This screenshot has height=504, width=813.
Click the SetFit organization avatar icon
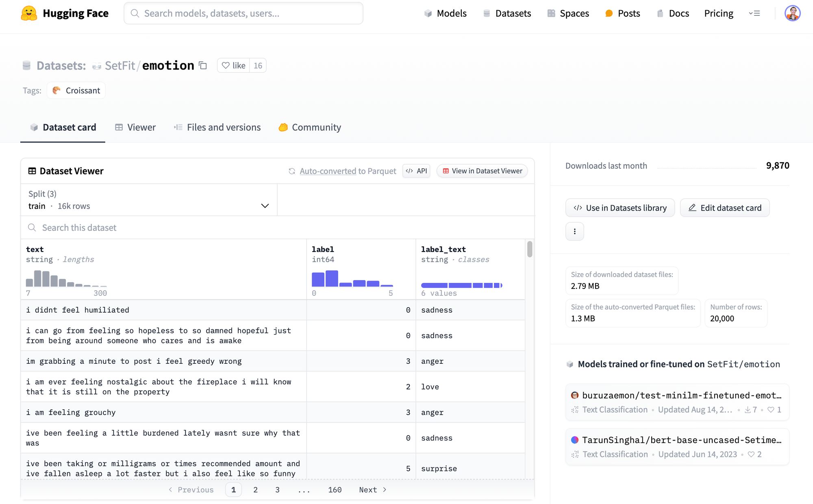(x=96, y=66)
